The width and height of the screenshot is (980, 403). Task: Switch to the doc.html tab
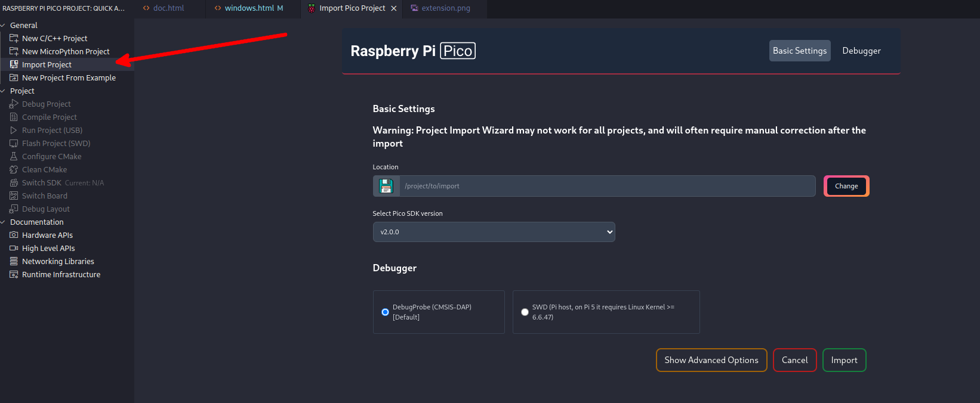[169, 8]
